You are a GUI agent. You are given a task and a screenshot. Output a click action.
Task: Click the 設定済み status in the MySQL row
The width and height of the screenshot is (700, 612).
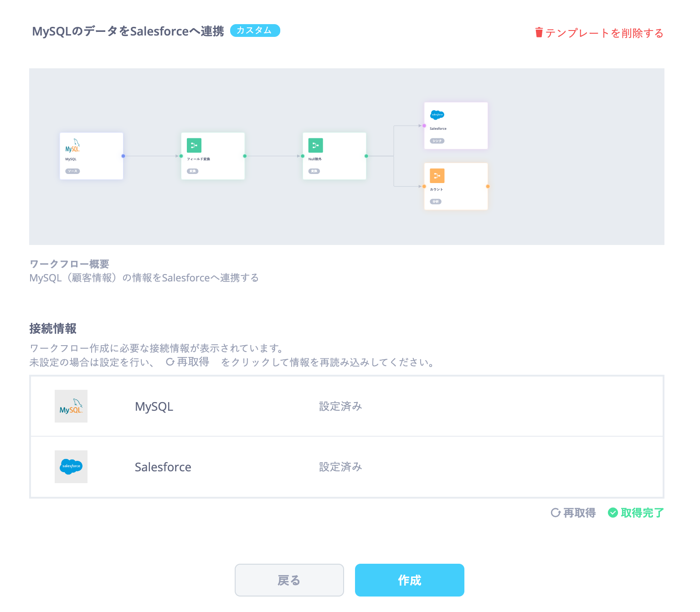[340, 406]
